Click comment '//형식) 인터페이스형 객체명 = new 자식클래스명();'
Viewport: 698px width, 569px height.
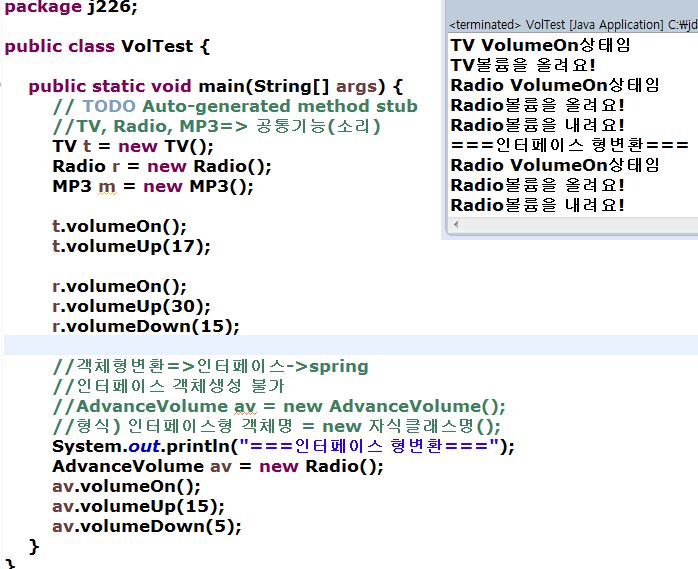coord(276,427)
